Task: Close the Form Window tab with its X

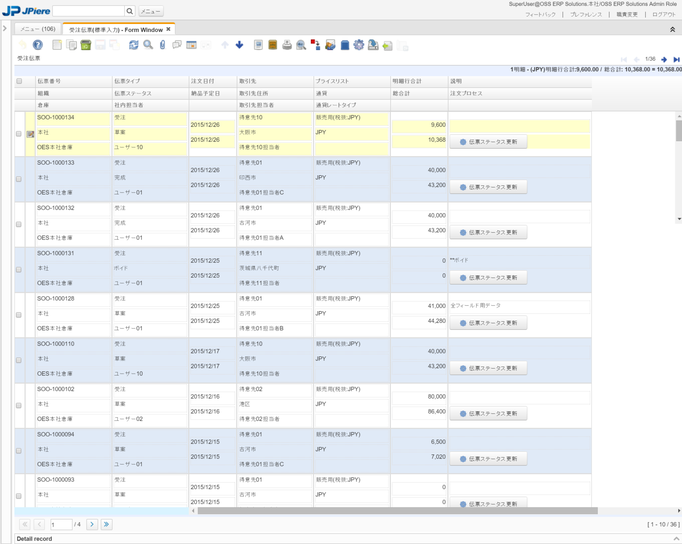Action: [168, 29]
